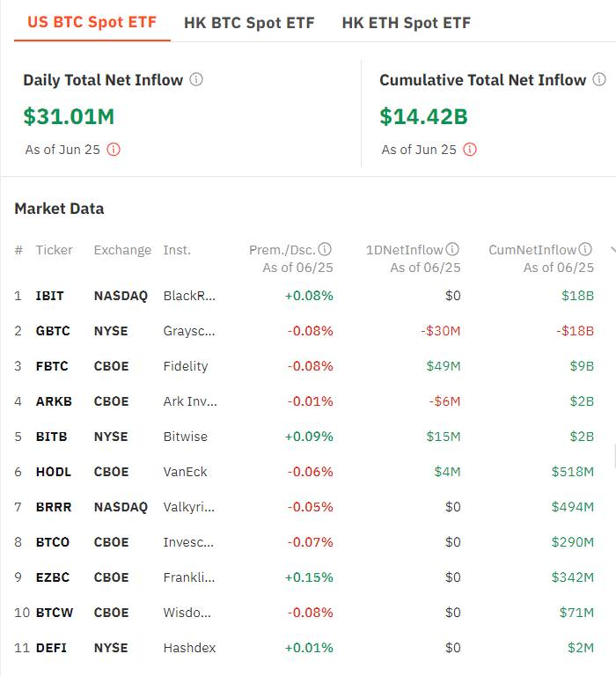Click info icon beside Cumulative Total Net Inflow
This screenshot has height=676, width=616.
pos(599,79)
